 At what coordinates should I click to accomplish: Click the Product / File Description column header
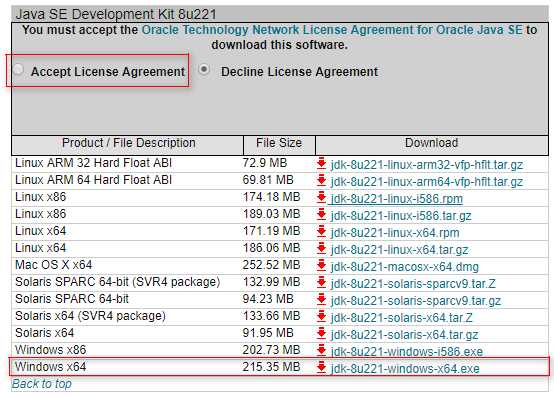tap(129, 143)
